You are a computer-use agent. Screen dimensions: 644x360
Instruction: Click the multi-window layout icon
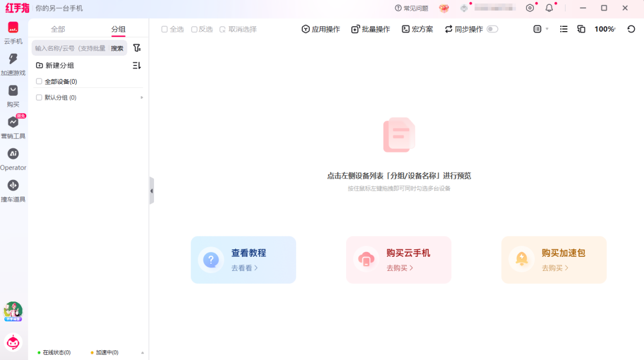click(x=581, y=29)
